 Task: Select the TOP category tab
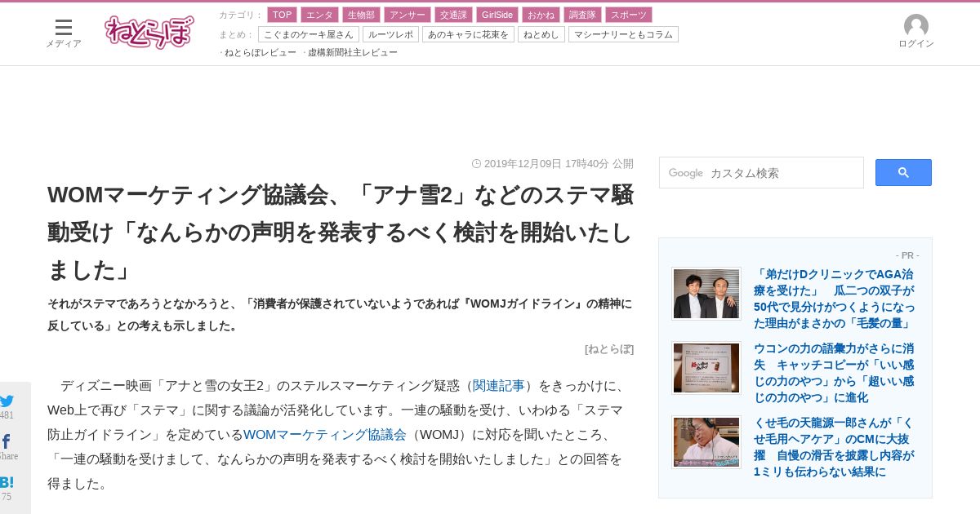tap(282, 15)
